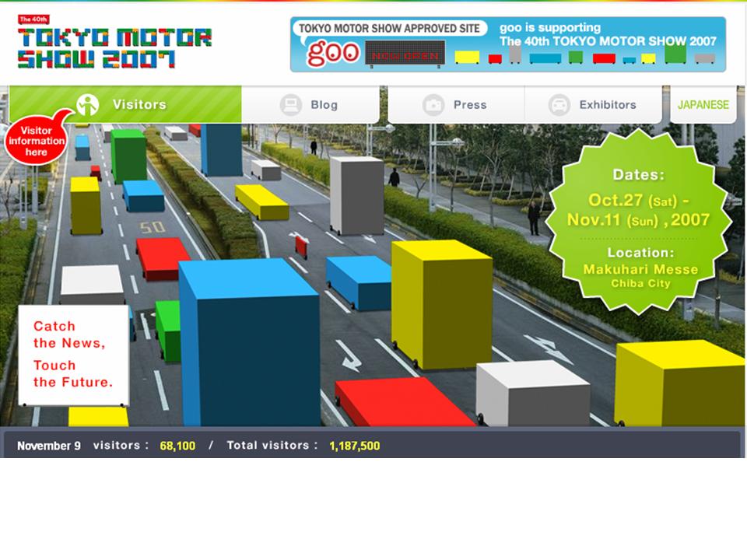Screen dimensions: 747x560
Task: Click the NOW OPEN LED sign
Action: [x=405, y=54]
